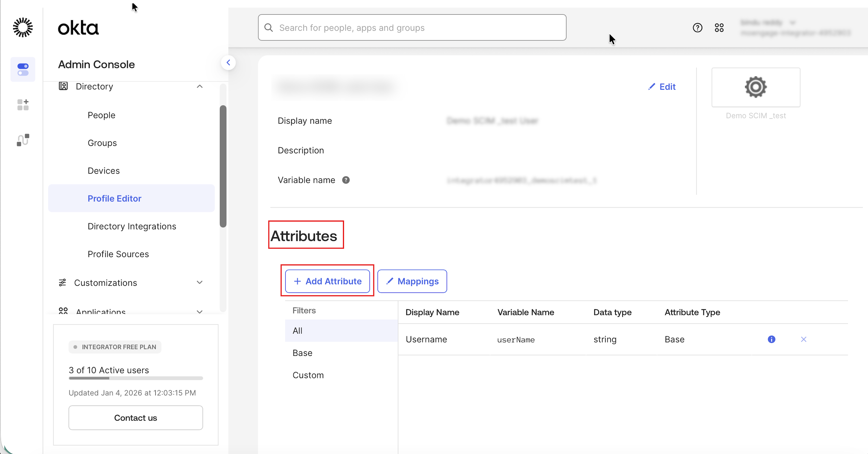Show info for the Username attribute

[771, 339]
